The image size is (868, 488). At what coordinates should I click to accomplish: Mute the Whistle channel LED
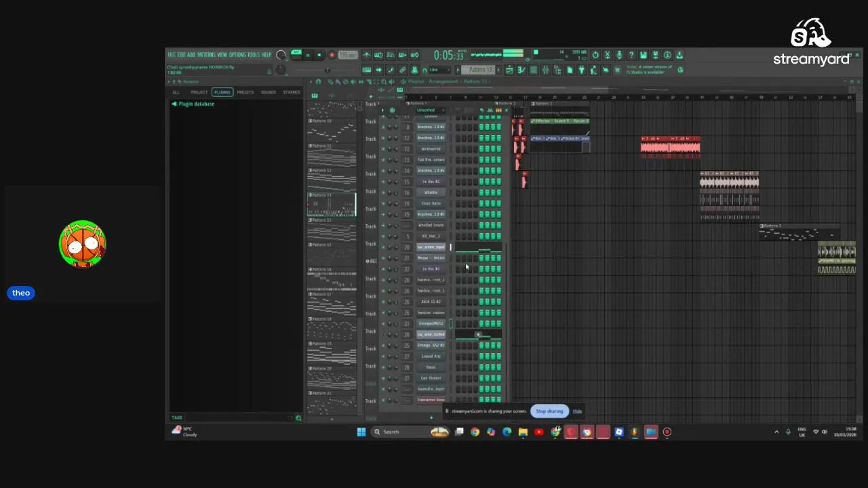(383, 192)
